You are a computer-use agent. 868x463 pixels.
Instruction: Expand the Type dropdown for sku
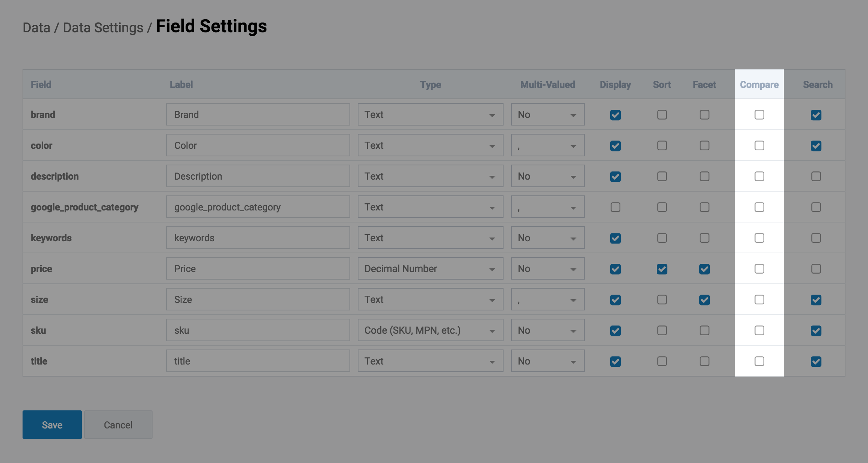(430, 330)
